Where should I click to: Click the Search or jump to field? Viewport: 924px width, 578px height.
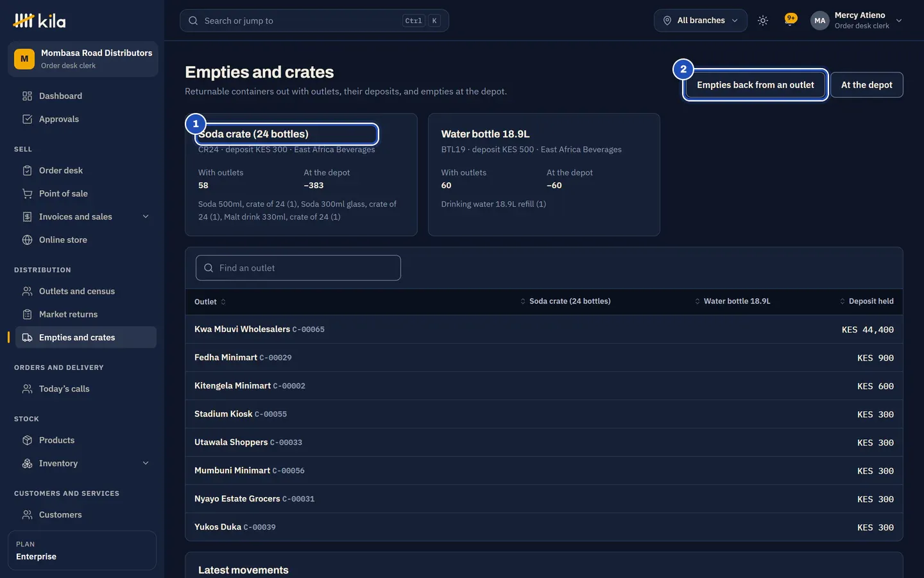[x=314, y=21]
